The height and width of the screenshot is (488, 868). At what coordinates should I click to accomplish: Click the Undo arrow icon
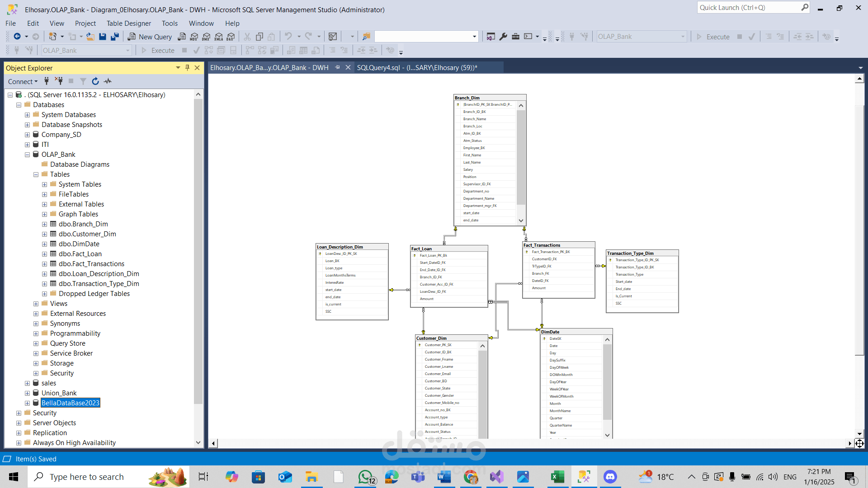288,36
